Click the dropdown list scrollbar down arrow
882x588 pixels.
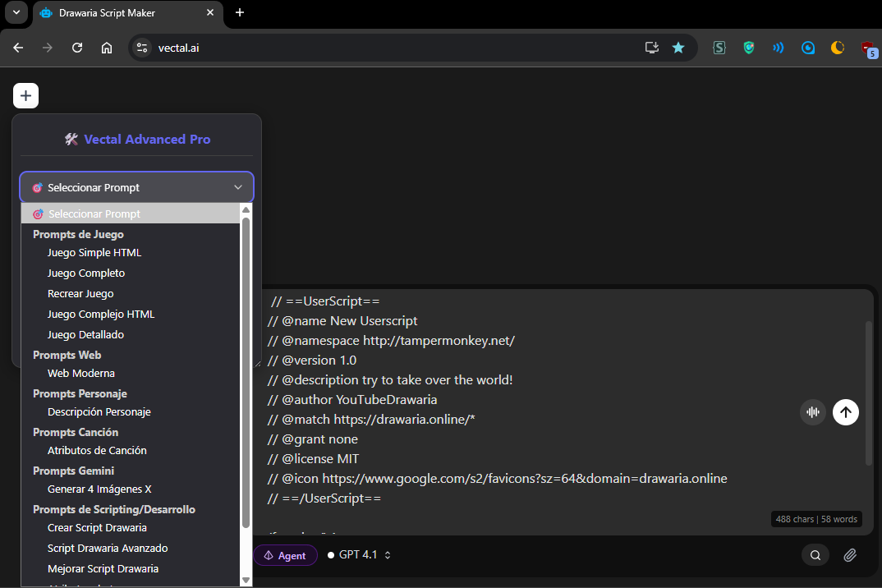click(x=246, y=580)
